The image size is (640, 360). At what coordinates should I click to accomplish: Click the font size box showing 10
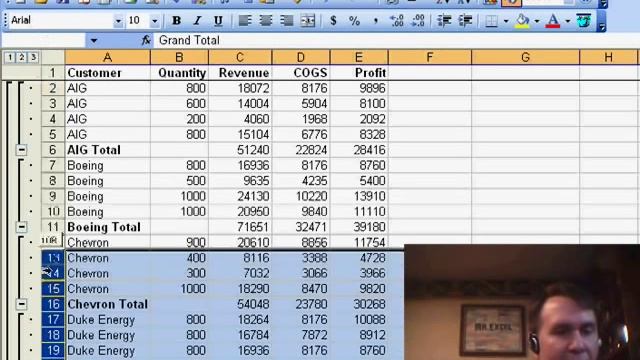[x=138, y=20]
